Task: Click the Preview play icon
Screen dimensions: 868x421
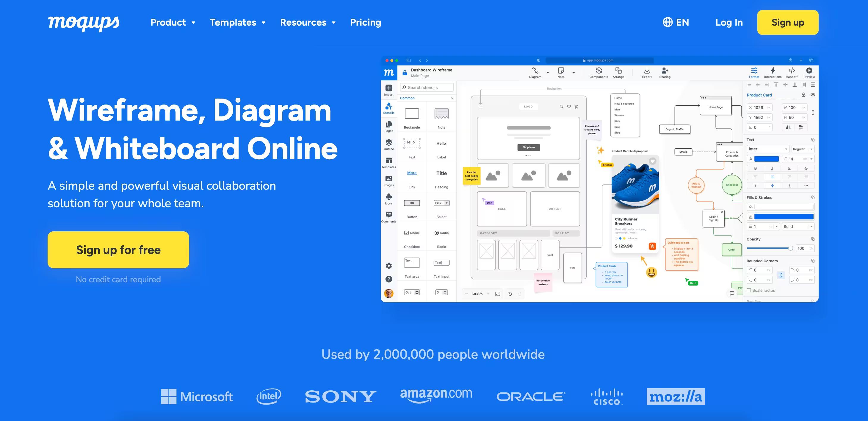Action: pos(809,71)
